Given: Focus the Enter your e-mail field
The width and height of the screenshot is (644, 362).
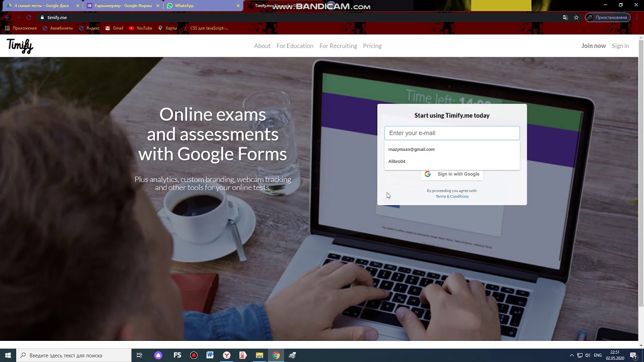Looking at the screenshot, I should tap(452, 133).
